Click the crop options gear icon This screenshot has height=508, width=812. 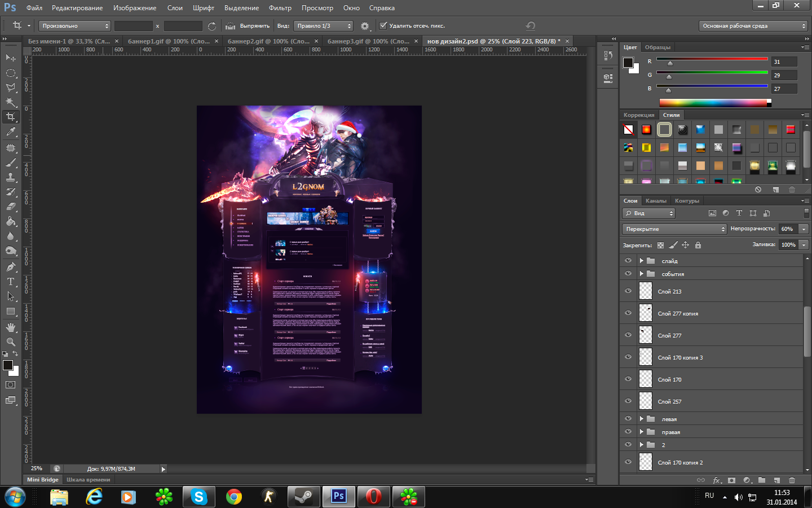[365, 26]
